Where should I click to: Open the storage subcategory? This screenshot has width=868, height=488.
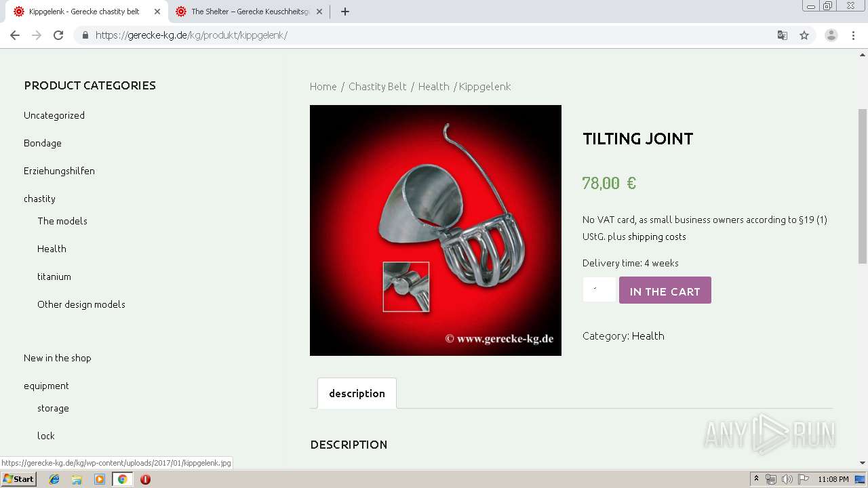click(53, 408)
